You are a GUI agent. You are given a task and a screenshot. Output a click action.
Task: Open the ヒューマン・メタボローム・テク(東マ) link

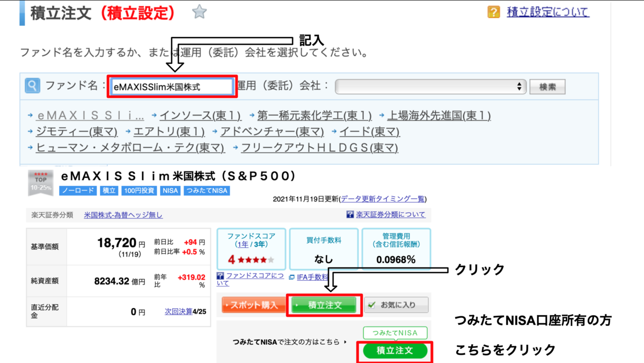pos(130,148)
